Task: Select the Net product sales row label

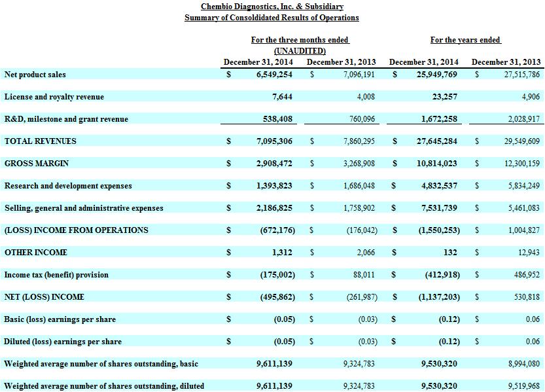Action: 35,75
